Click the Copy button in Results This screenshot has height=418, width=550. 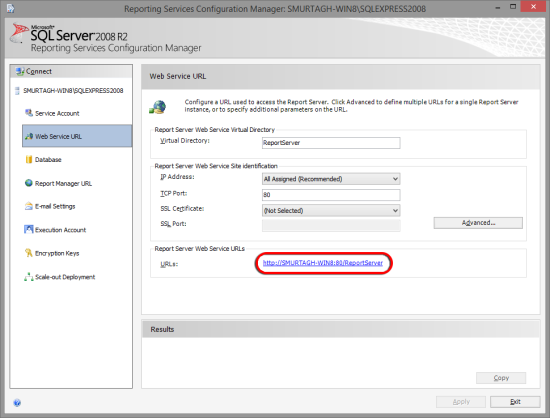pos(501,378)
